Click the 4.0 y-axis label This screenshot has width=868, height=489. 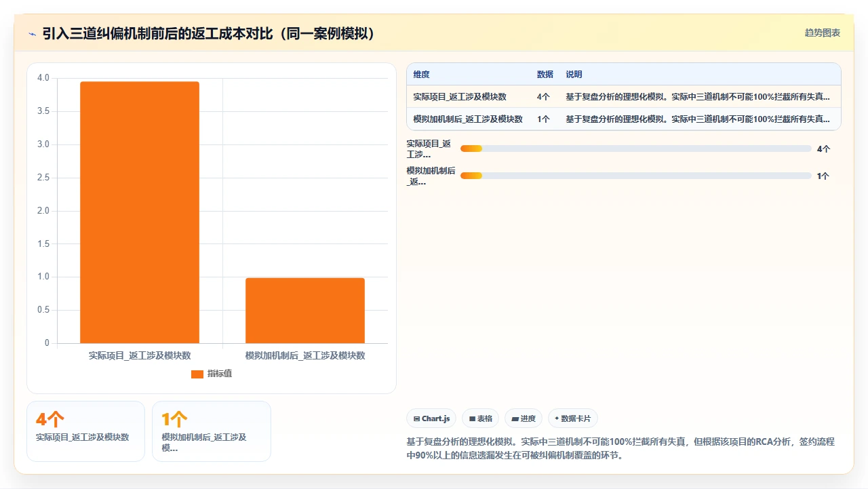coord(43,78)
